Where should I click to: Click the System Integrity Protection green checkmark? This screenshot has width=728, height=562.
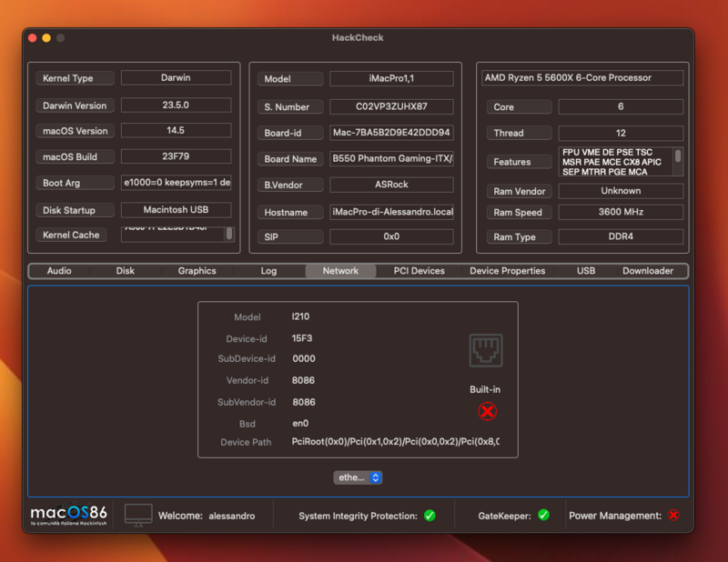(x=430, y=516)
